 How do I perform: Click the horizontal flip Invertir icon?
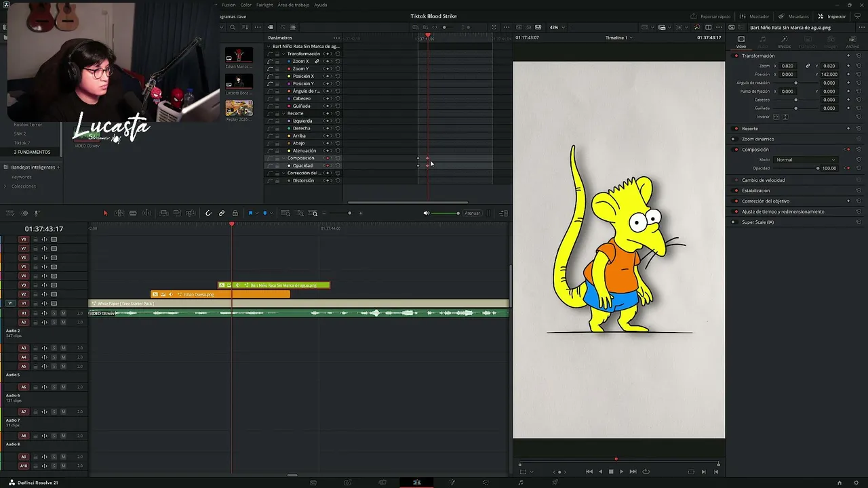(x=777, y=117)
